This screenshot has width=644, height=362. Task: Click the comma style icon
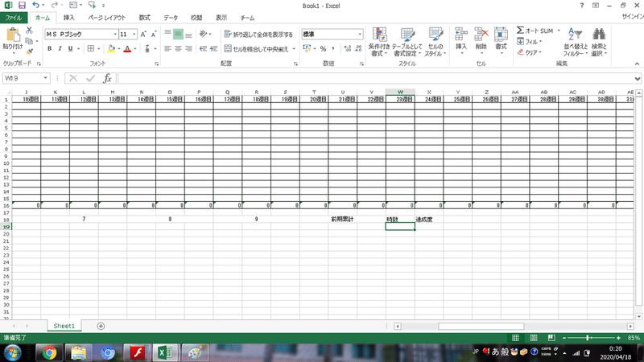point(333,49)
